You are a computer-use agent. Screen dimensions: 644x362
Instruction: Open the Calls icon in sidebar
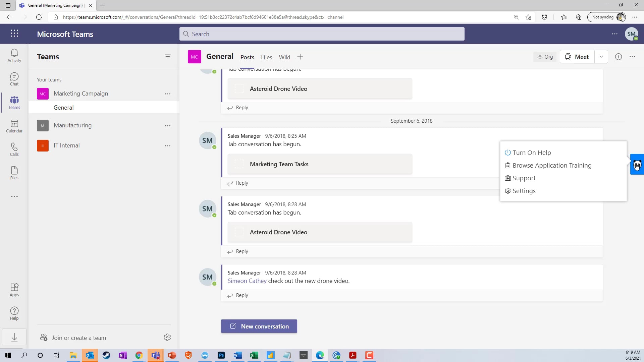click(14, 149)
